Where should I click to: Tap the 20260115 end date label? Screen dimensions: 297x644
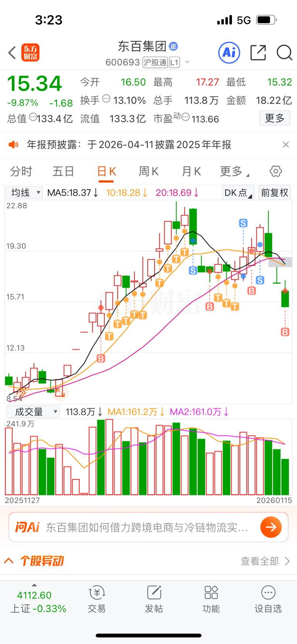click(x=274, y=500)
